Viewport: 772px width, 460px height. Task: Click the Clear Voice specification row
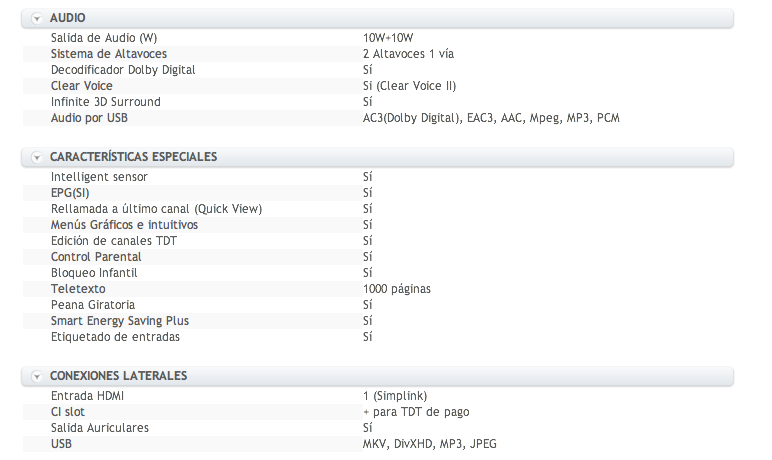click(x=378, y=86)
